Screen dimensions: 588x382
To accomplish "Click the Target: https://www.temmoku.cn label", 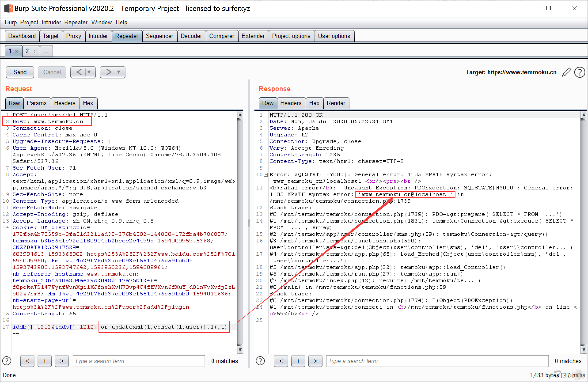I will [x=511, y=72].
